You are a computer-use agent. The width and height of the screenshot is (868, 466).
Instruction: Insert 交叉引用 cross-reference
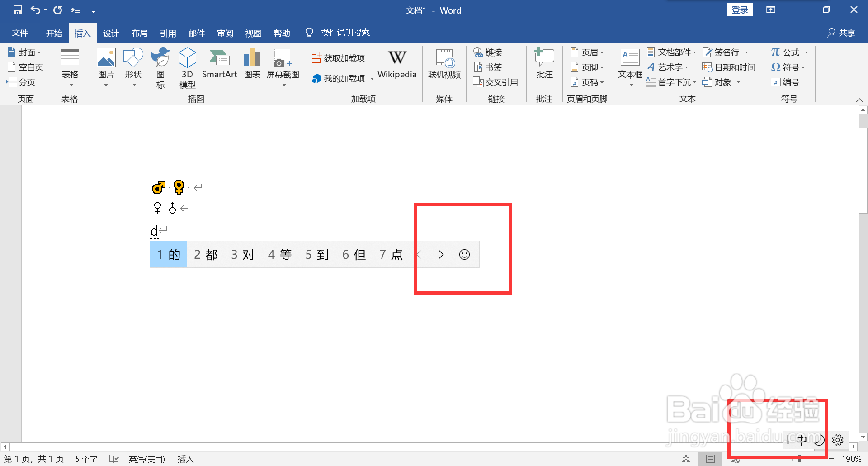495,82
